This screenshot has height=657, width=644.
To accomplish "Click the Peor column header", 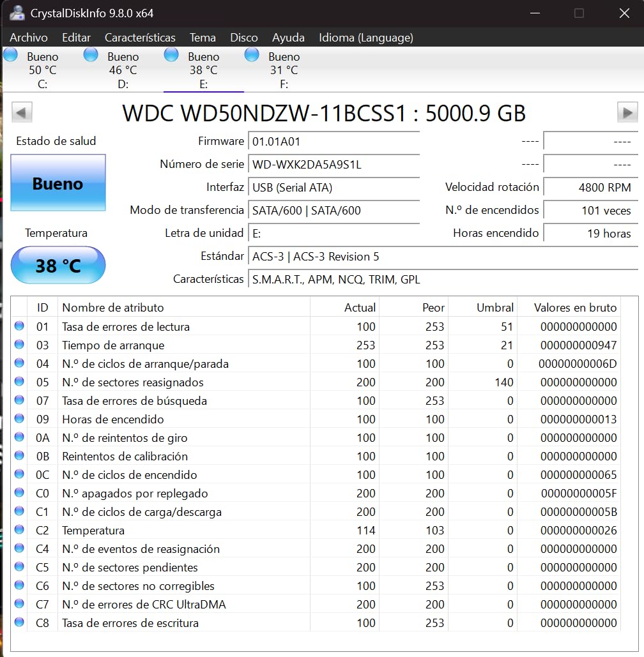I will tap(413, 308).
